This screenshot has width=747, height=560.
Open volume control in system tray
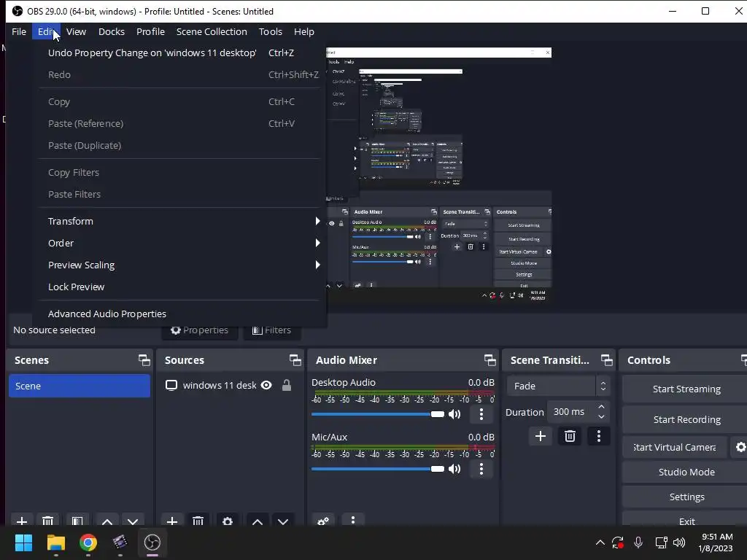click(x=679, y=542)
